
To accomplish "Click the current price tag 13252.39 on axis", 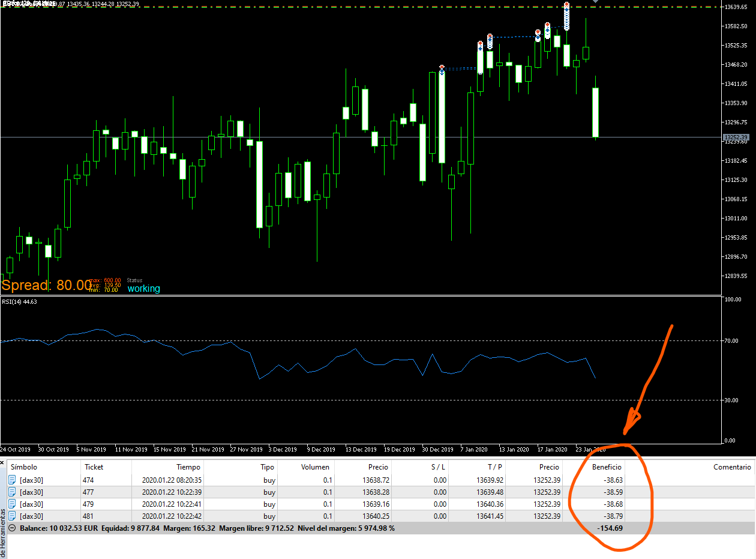I will pos(736,137).
